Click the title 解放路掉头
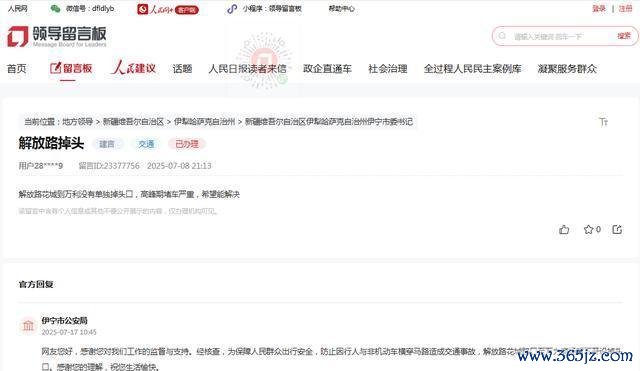The height and width of the screenshot is (371, 640). coord(51,143)
